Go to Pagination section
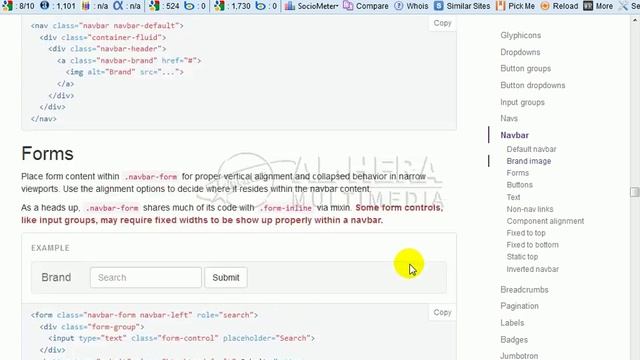Viewport: 640px width, 360px height. [519, 306]
